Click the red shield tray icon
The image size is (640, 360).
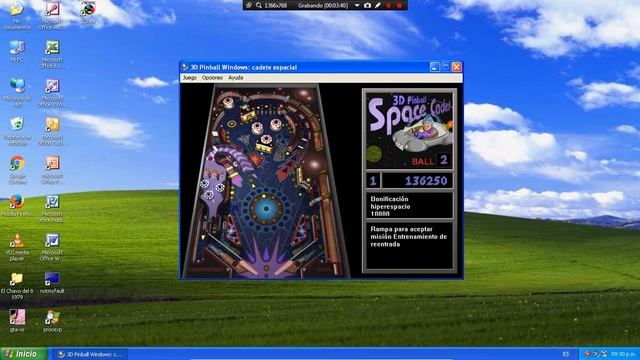click(x=587, y=354)
